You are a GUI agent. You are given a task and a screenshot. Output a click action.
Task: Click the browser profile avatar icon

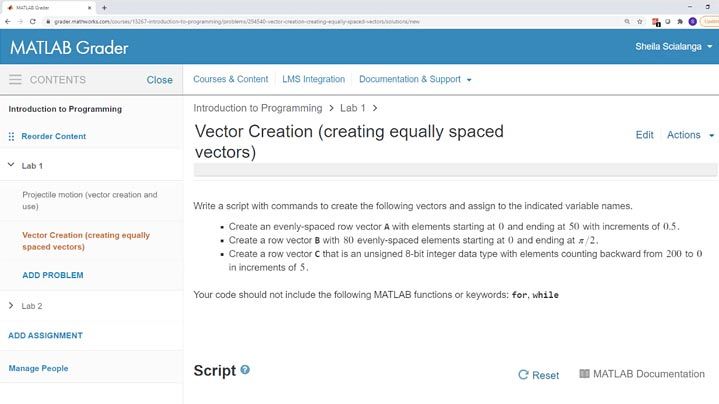[692, 21]
